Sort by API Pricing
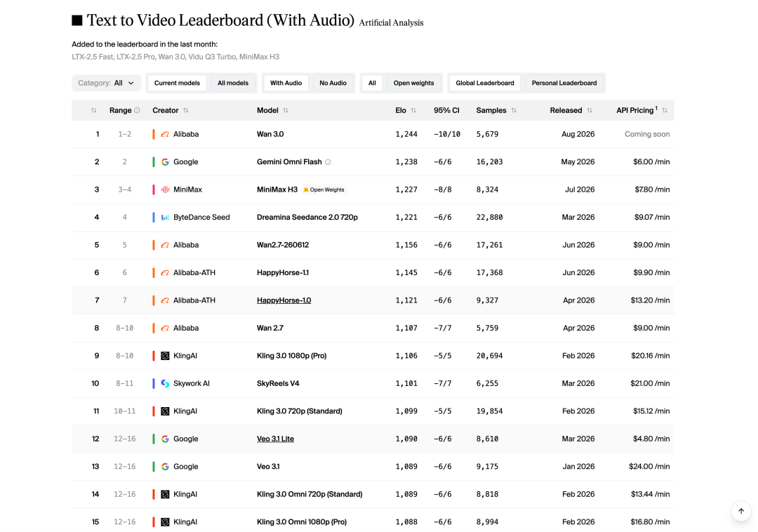The image size is (758, 532). click(x=665, y=111)
